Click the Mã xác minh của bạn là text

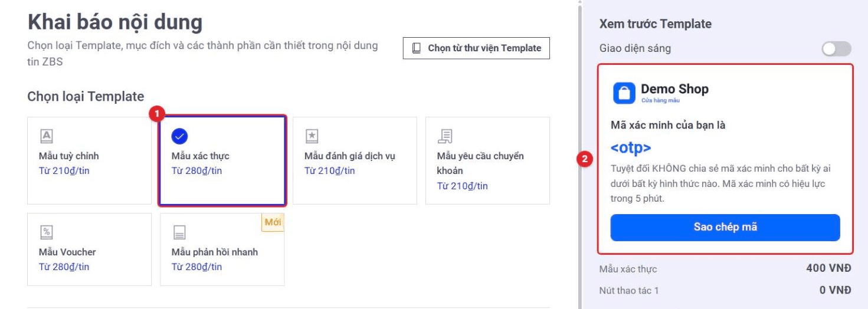(x=668, y=125)
